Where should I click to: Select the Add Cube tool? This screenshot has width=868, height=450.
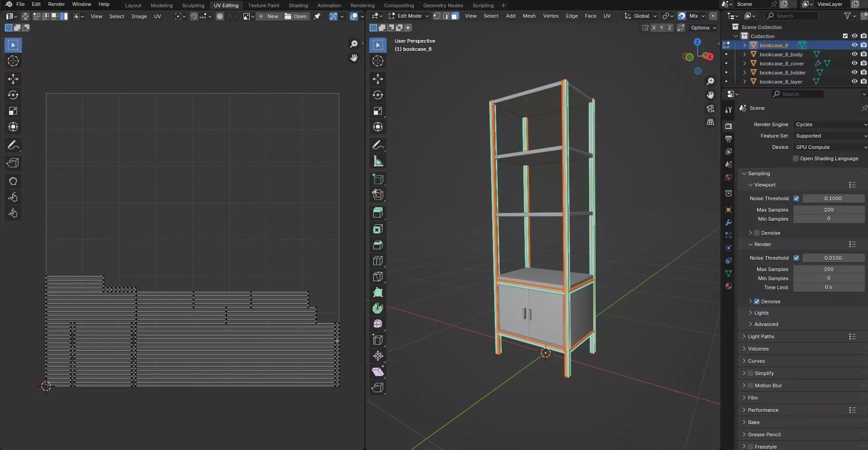[377, 179]
